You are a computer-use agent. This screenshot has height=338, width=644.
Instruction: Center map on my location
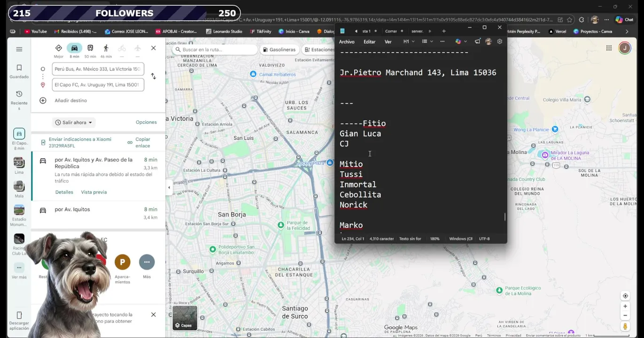tap(625, 296)
